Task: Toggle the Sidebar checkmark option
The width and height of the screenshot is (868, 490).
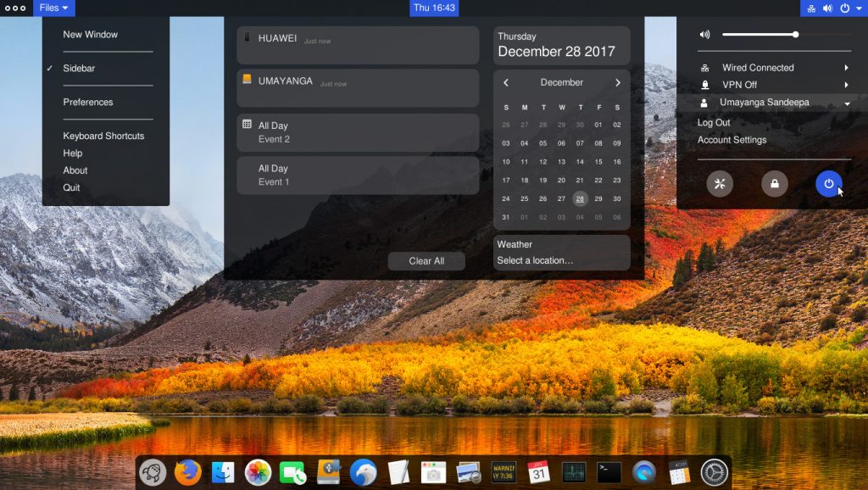Action: pos(80,69)
